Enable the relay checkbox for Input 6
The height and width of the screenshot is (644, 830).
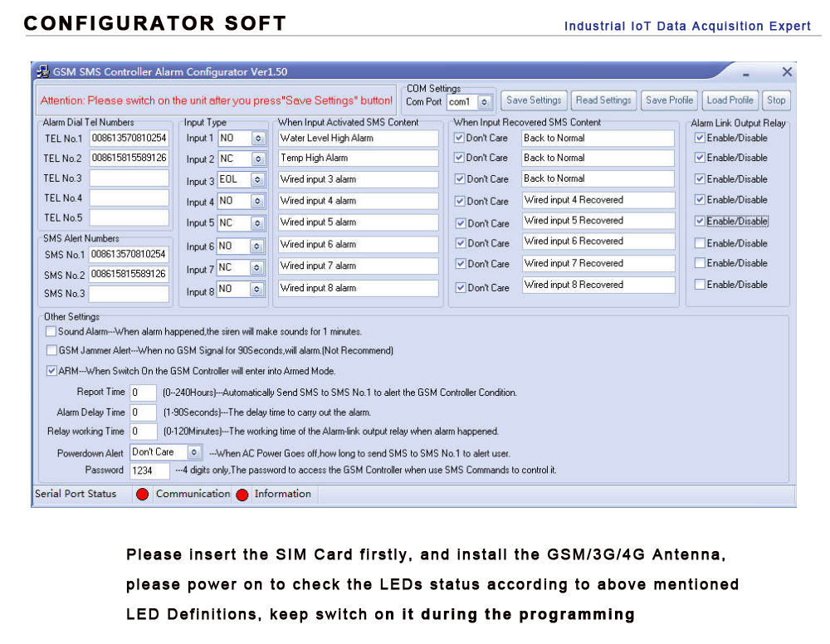698,242
